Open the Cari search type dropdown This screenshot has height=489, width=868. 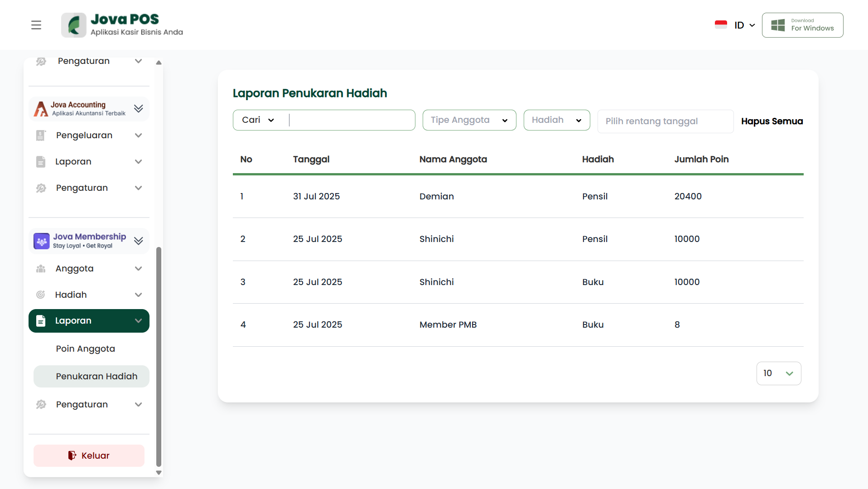coord(259,120)
